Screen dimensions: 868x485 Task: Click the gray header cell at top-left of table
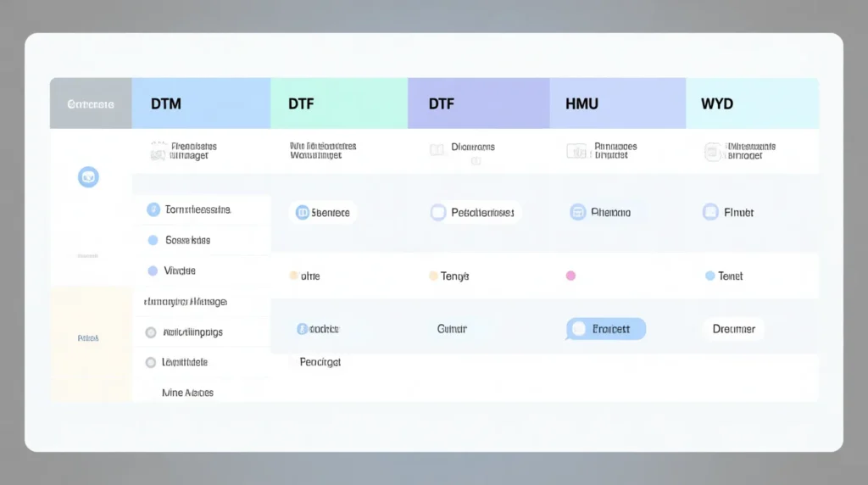(91, 103)
